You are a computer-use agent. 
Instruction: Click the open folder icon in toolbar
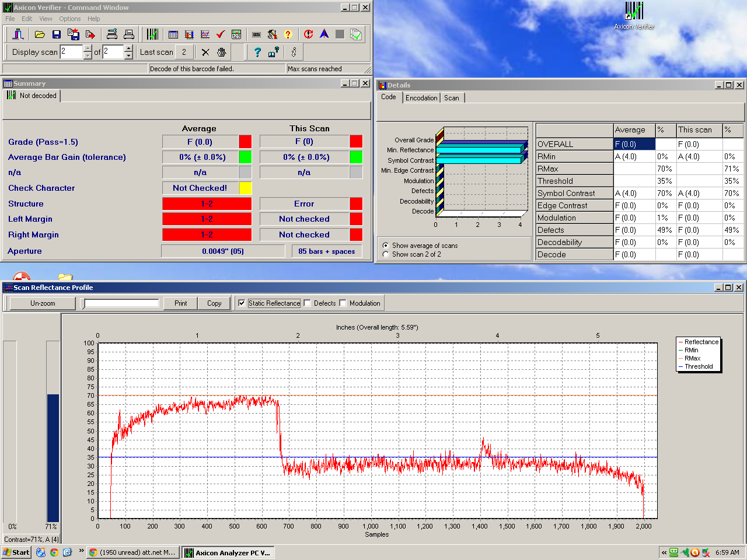[x=40, y=35]
